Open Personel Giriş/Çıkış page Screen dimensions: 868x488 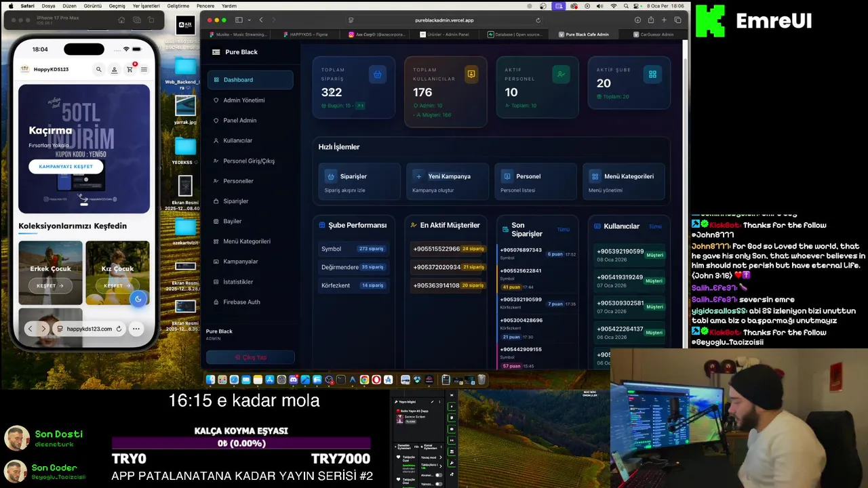point(250,161)
